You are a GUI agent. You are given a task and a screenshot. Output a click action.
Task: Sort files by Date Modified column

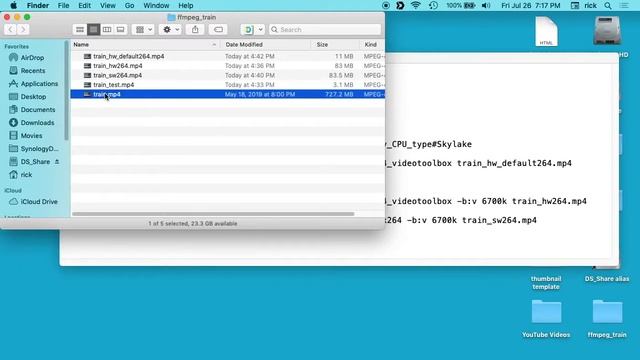(x=266, y=44)
